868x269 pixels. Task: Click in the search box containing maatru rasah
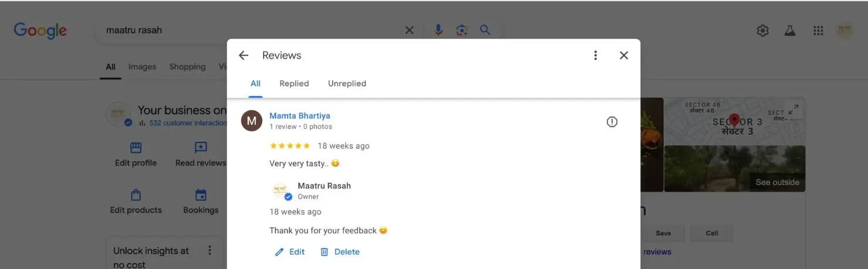246,30
